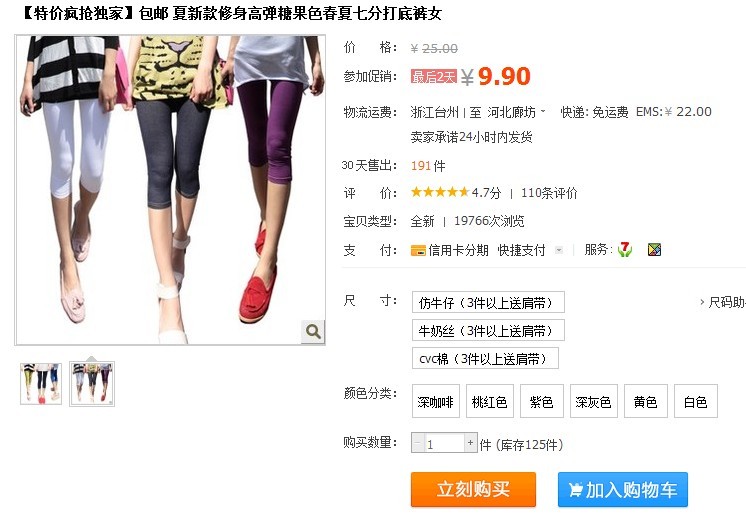Click the 7-day return service icon

[x=625, y=249]
